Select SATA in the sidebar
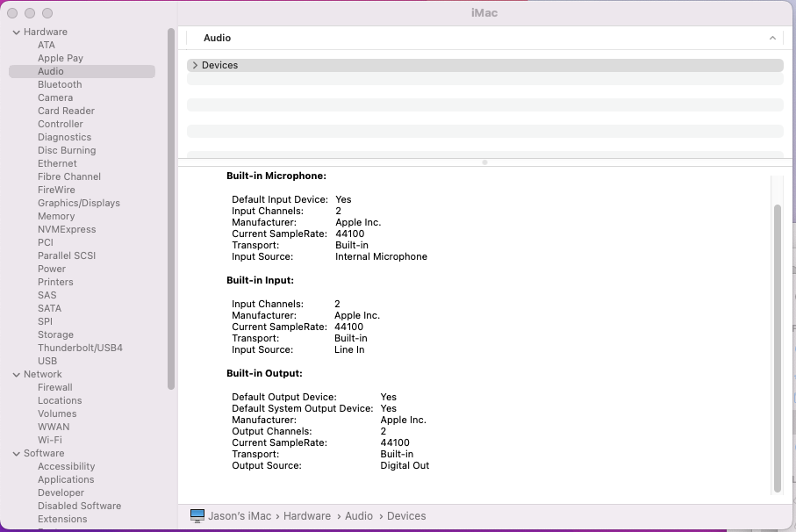This screenshot has height=532, width=796. pyautogui.click(x=49, y=309)
